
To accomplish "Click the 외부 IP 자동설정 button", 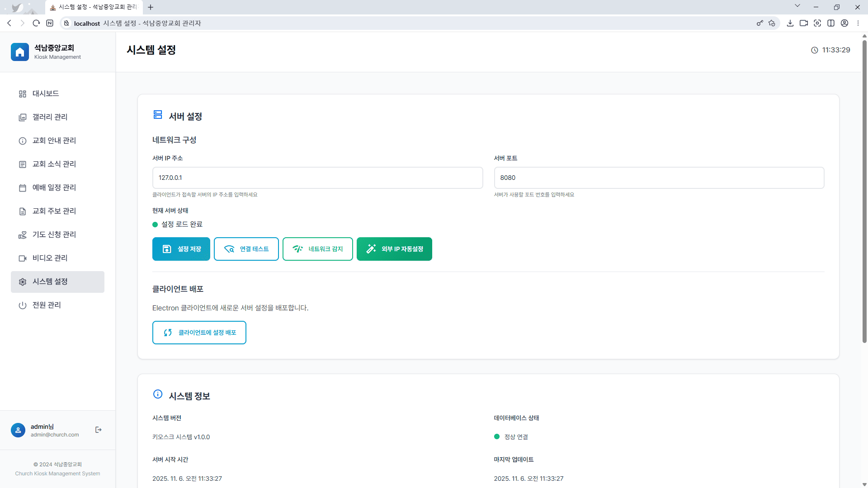I will point(394,249).
